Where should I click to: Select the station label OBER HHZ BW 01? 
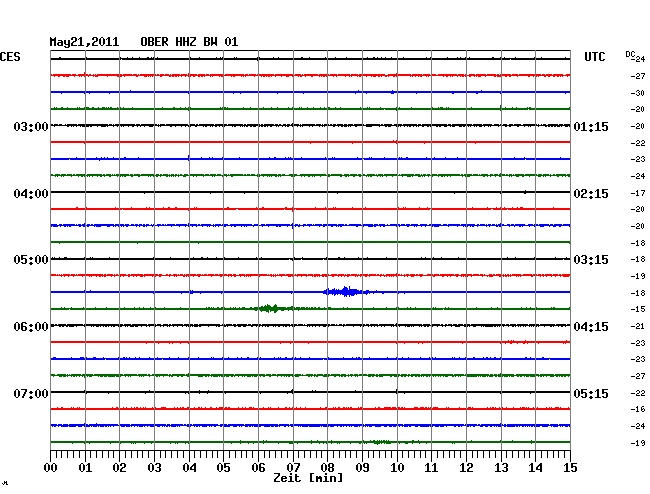coord(189,42)
